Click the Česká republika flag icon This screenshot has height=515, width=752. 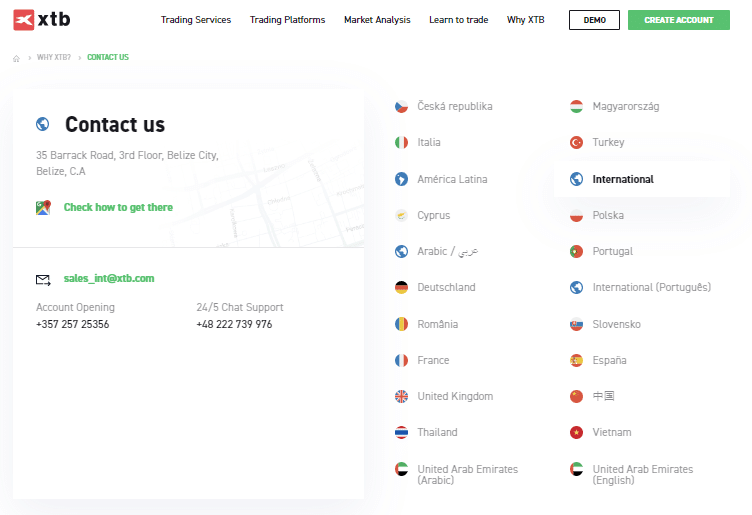401,106
